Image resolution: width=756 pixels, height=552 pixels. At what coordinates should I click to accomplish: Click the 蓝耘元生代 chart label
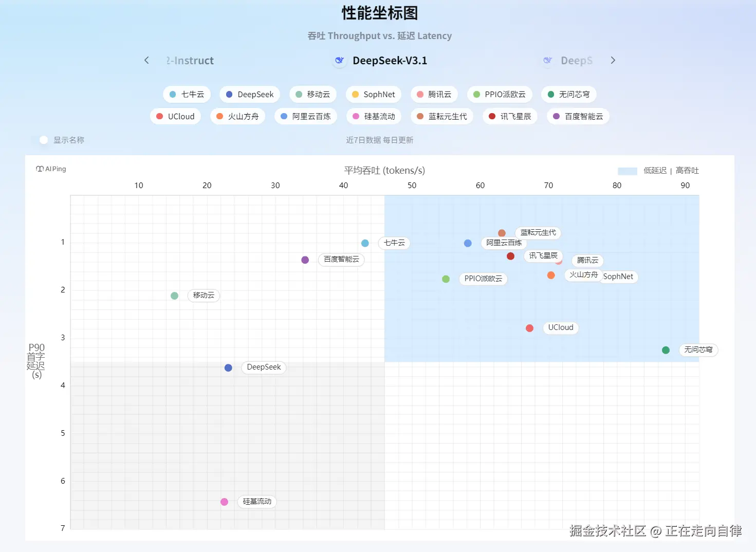tap(538, 233)
